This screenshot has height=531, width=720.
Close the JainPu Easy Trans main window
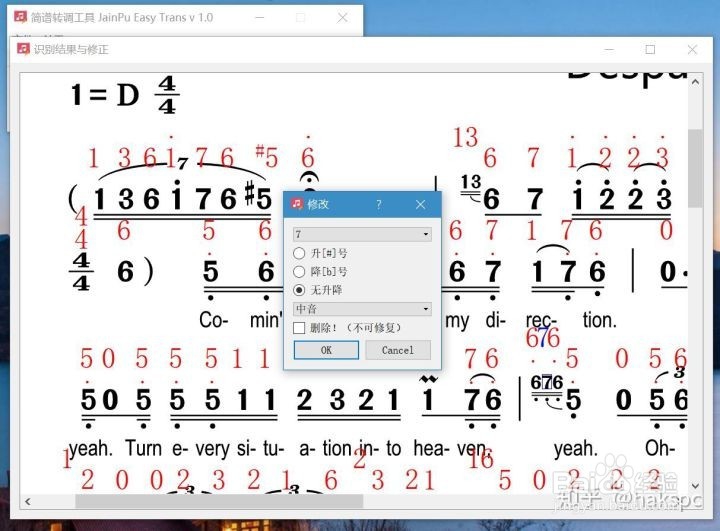[x=342, y=17]
